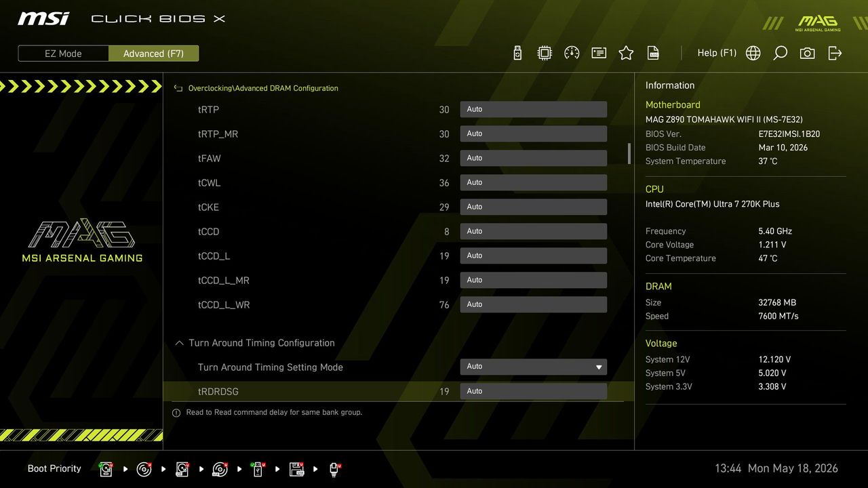868x488 pixels.
Task: Open the M-Flash USB update icon
Action: (x=517, y=53)
